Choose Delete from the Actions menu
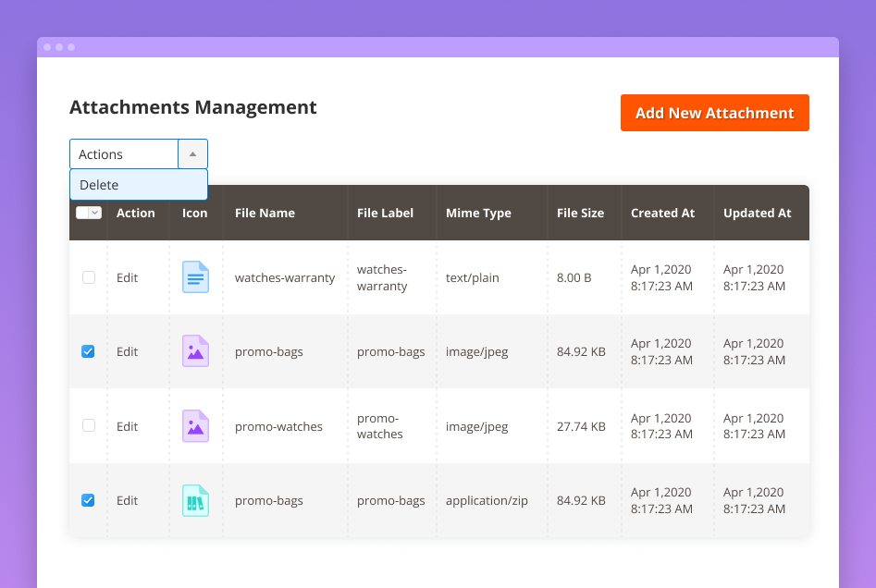 (99, 185)
